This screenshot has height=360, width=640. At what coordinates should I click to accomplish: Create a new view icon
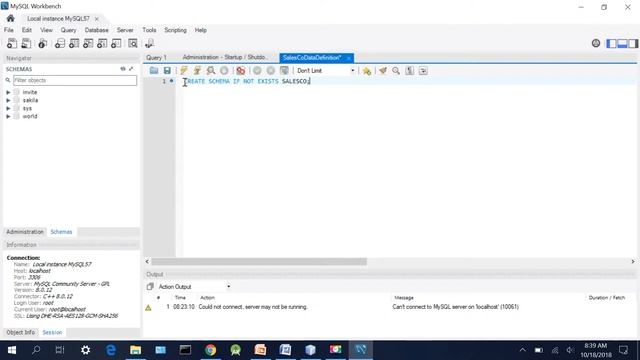pos(88,43)
